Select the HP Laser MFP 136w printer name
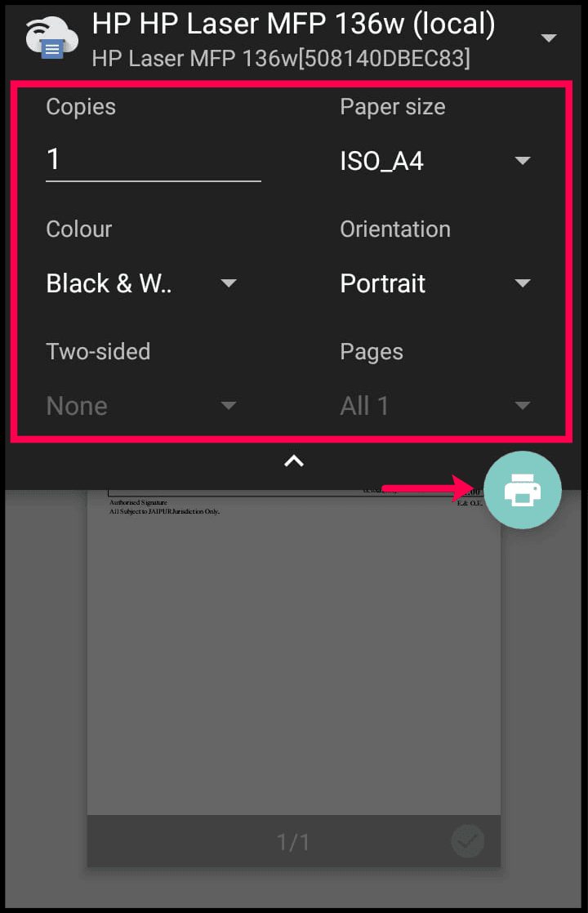 pyautogui.click(x=293, y=24)
